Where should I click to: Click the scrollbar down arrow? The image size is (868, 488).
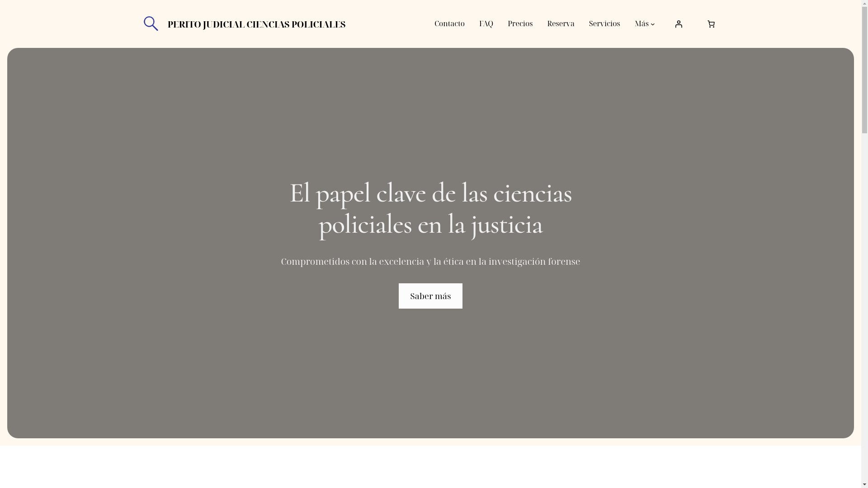click(x=864, y=484)
